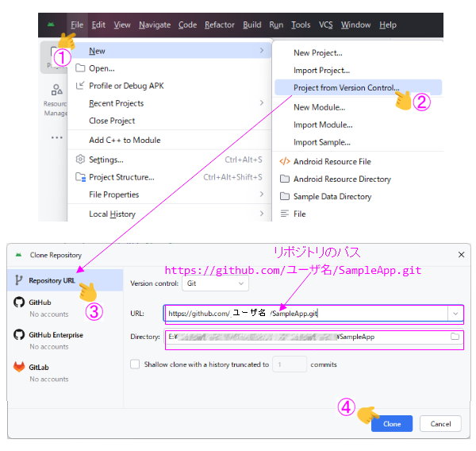Open the File menu
The width and height of the screenshot is (476, 451).
pyautogui.click(x=76, y=25)
